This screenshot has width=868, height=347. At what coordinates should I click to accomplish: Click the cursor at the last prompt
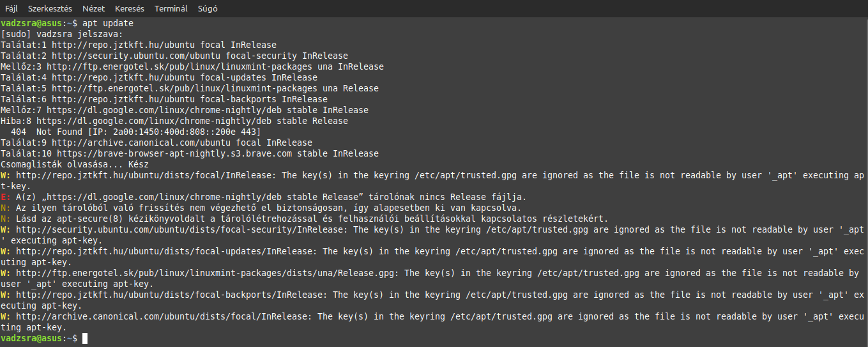pos(85,338)
